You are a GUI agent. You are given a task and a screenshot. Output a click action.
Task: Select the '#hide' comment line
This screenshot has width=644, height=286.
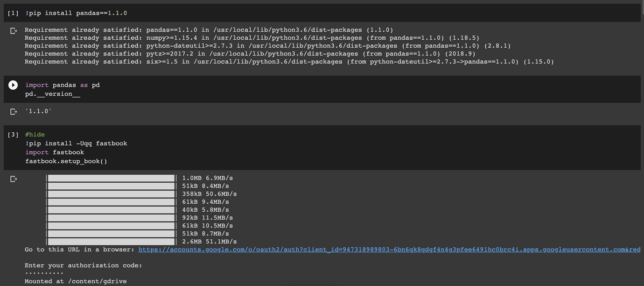click(35, 134)
